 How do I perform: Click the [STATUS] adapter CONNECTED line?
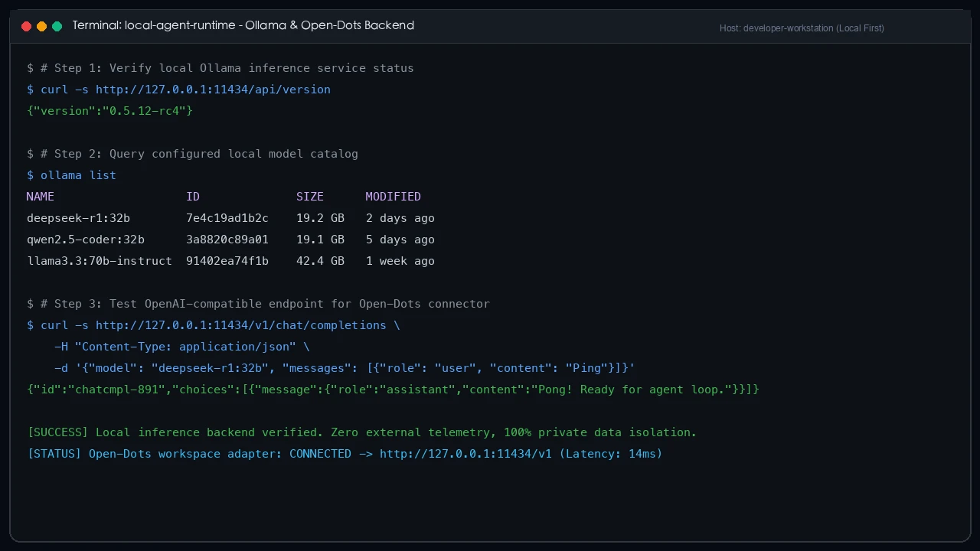point(345,454)
